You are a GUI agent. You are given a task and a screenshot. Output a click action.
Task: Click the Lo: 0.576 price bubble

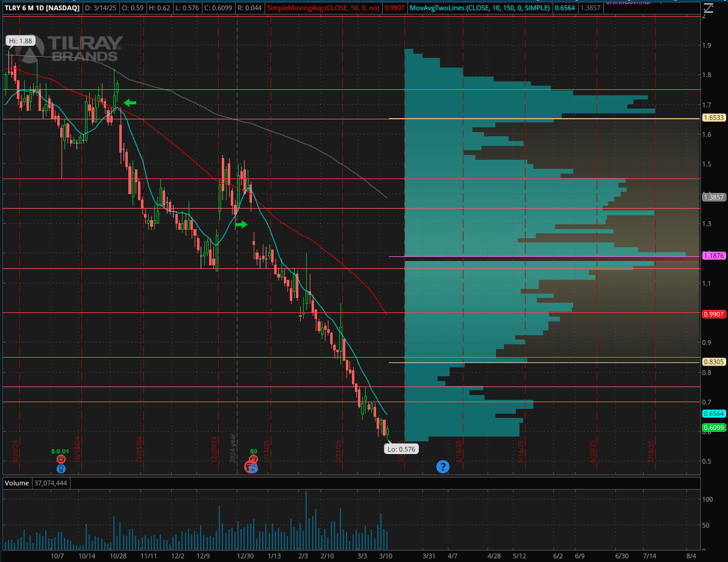coord(401,449)
